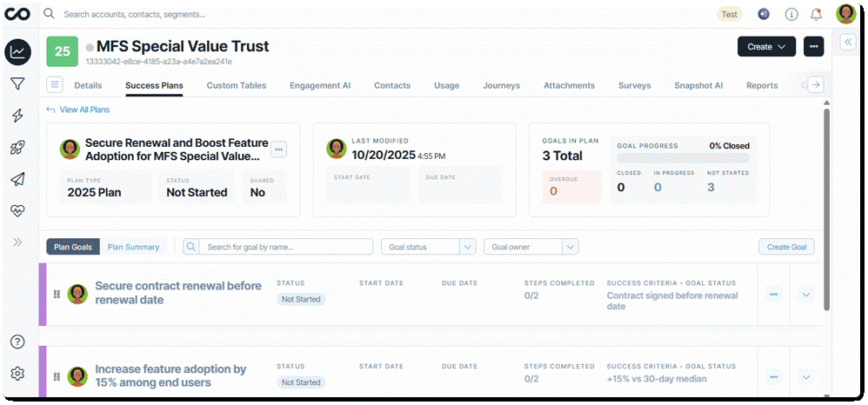Switch to the Surveys tab

pos(634,85)
